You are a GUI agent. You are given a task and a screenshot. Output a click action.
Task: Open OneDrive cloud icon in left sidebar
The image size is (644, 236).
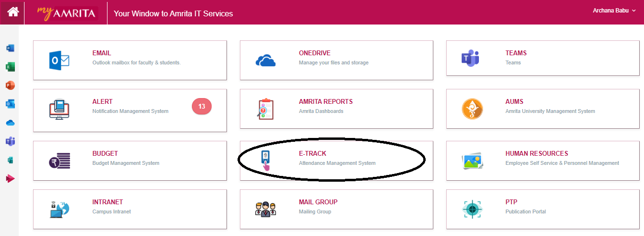click(x=10, y=123)
